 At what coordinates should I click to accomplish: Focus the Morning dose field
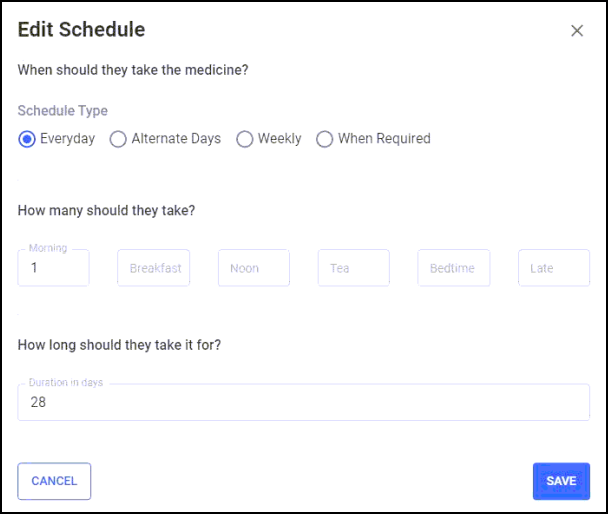[x=53, y=268]
